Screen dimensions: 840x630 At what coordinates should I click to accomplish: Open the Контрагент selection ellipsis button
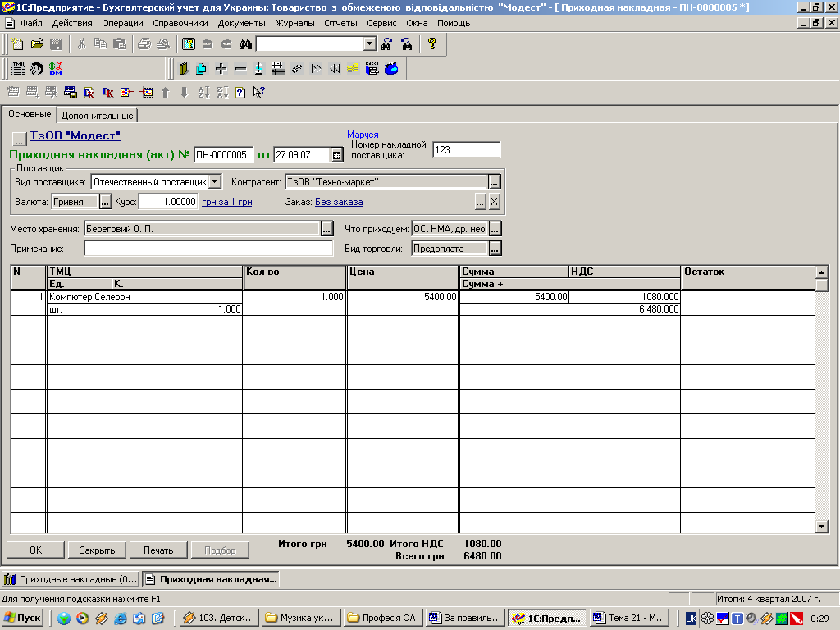coord(494,182)
